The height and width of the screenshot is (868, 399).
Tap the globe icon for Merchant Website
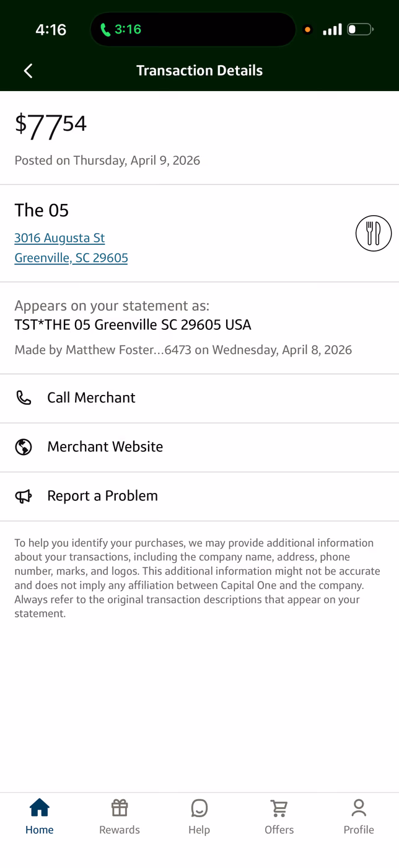tap(24, 446)
